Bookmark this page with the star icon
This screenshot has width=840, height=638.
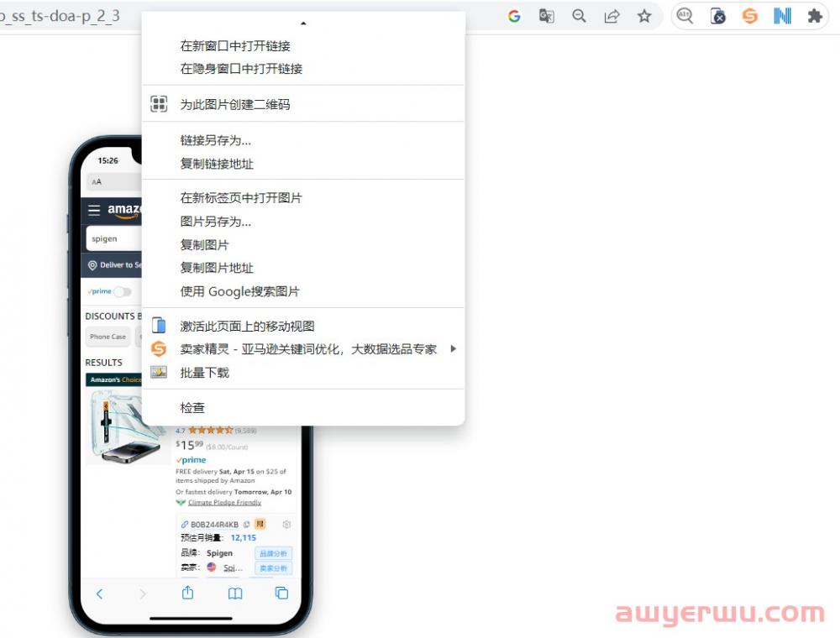[644, 16]
